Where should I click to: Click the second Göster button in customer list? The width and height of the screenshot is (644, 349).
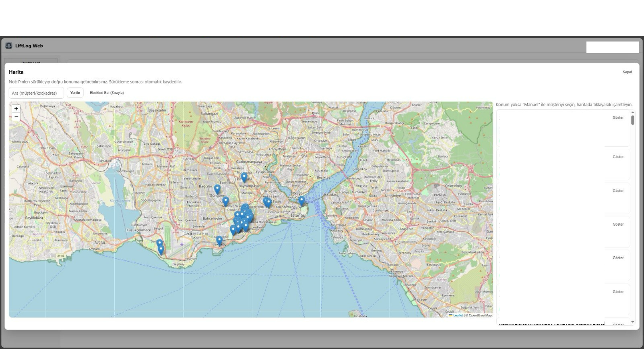point(618,157)
